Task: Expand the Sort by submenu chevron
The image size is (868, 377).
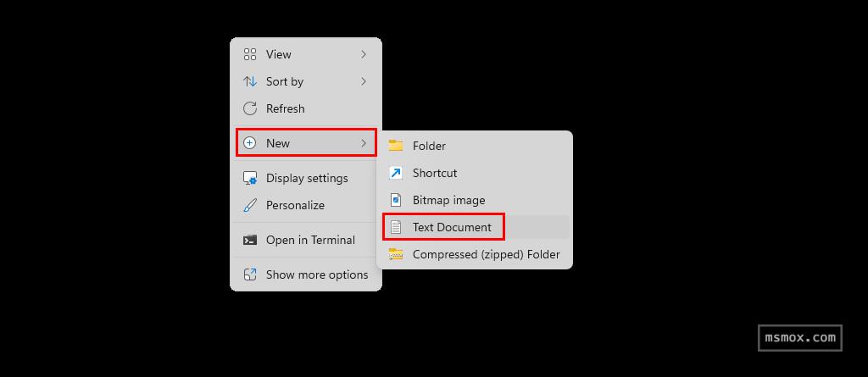Action: [x=364, y=81]
